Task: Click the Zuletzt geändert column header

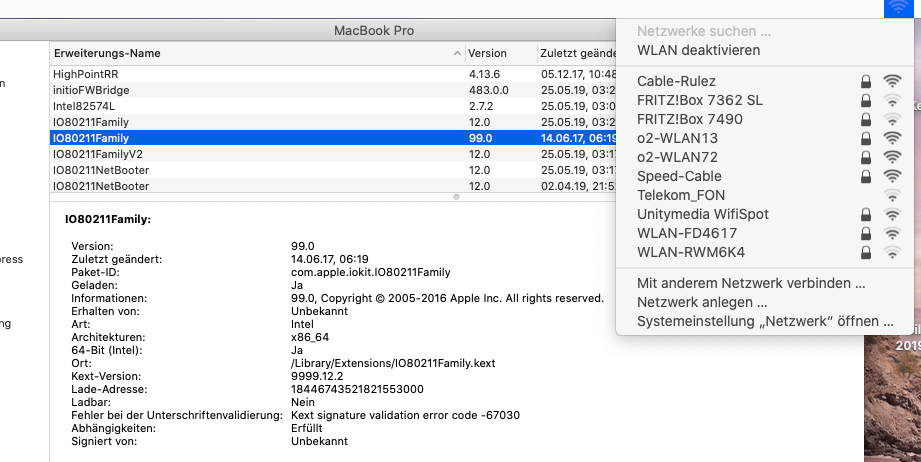Action: point(575,53)
